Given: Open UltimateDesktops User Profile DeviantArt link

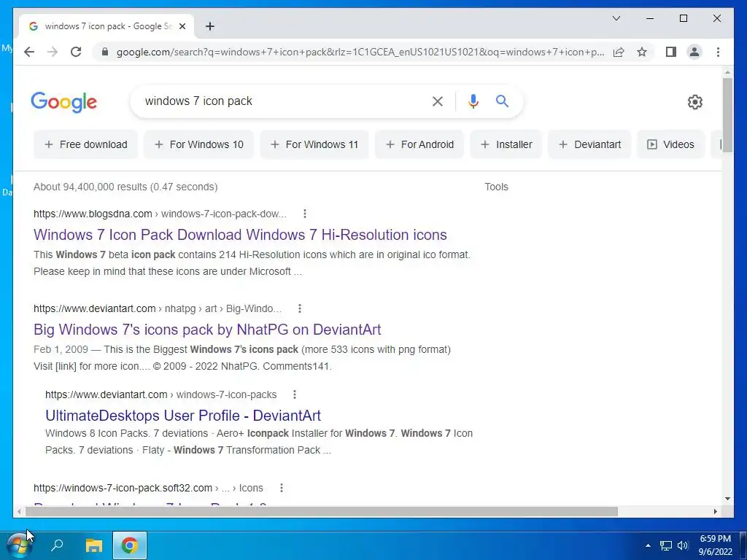Looking at the screenshot, I should (183, 415).
